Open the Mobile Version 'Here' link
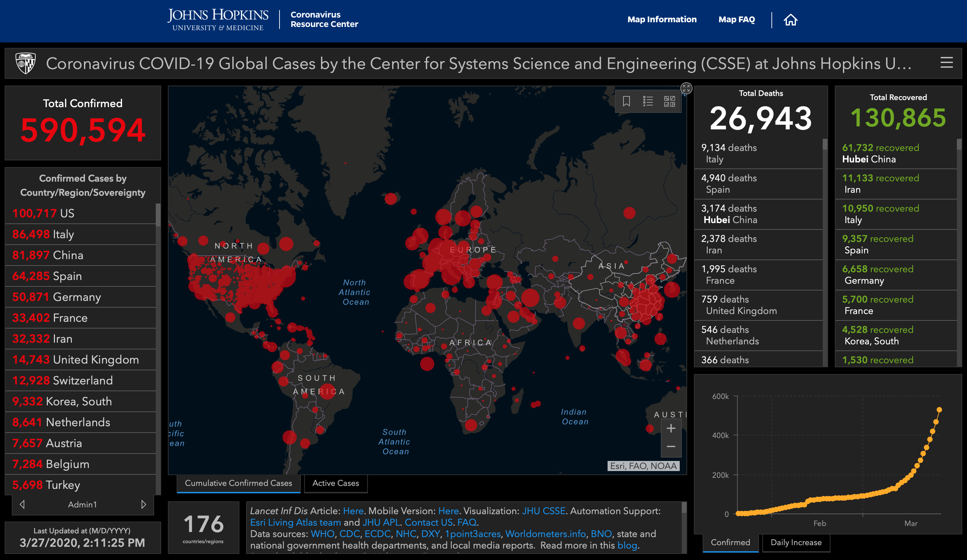Viewport: 967px width, 560px height. point(448,511)
